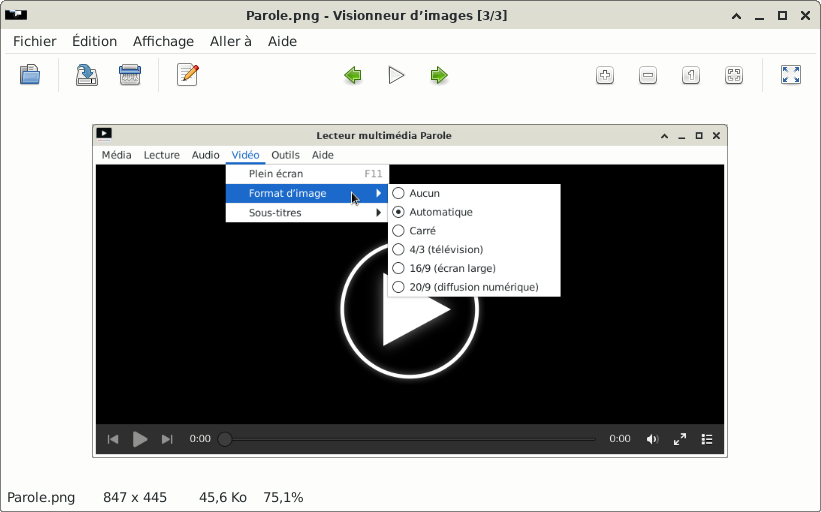Go to previous image with green left arrow
Image resolution: width=821 pixels, height=512 pixels.
tap(353, 75)
